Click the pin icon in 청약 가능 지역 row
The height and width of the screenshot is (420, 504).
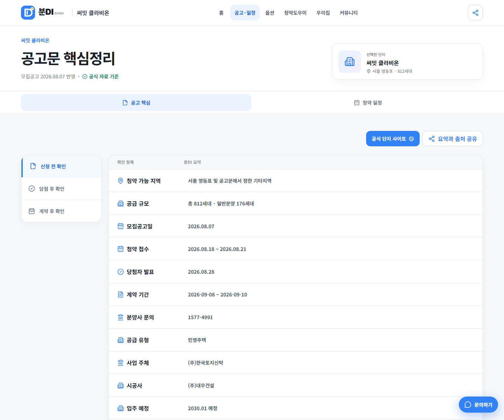(x=120, y=181)
